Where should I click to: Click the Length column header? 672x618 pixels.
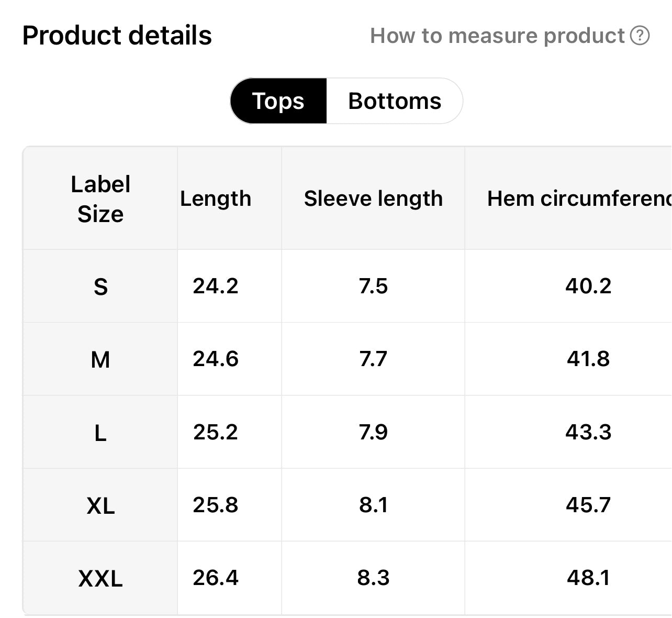pos(216,199)
